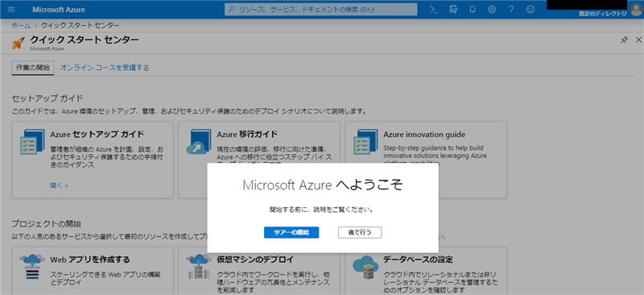The height and width of the screenshot is (295, 644).
Task: Open the portal hamburger menu
Action: click(x=11, y=10)
